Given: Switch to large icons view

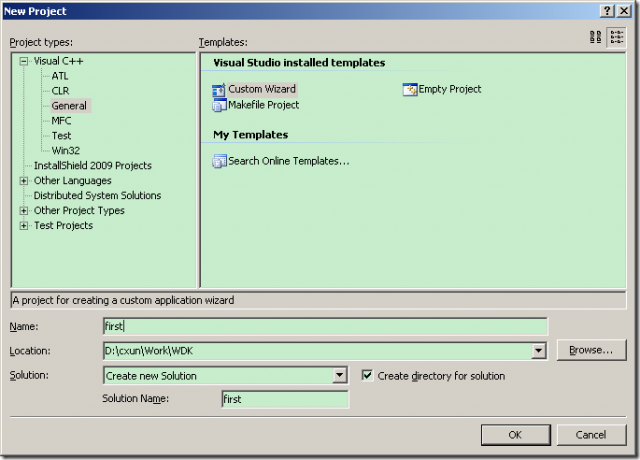Looking at the screenshot, I should point(596,37).
